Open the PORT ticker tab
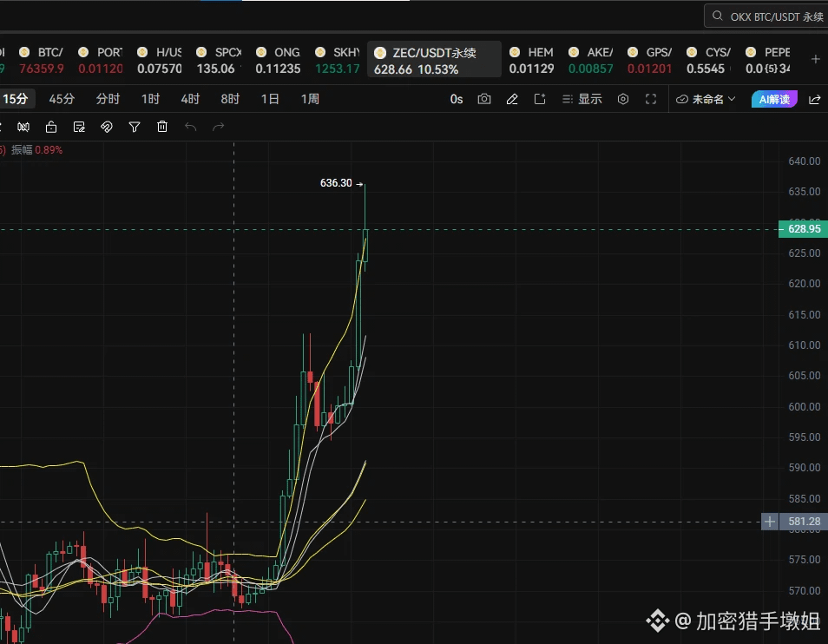This screenshot has width=828, height=644. (101, 60)
